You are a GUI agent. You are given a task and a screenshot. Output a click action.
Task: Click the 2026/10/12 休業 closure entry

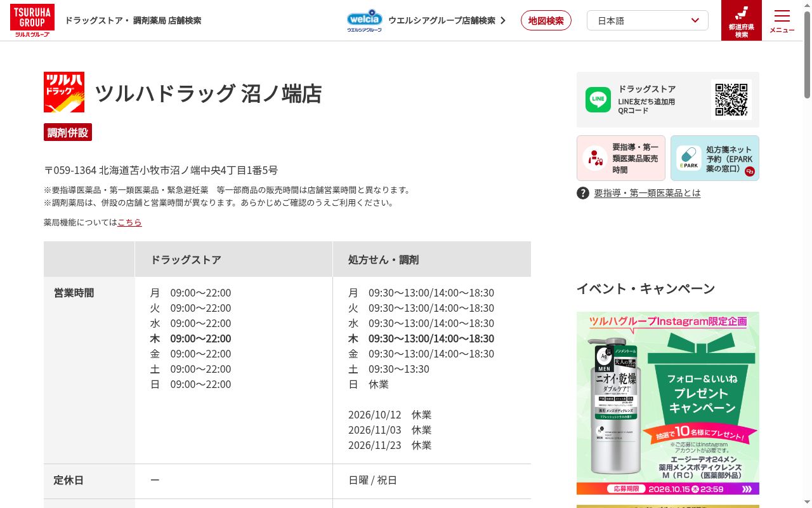click(x=390, y=415)
